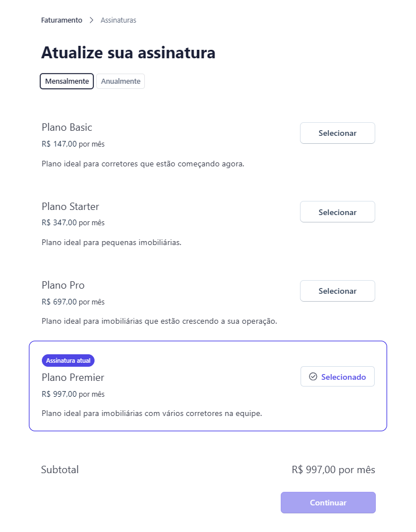Click the breadcrumb chevron separator icon
This screenshot has height=532, width=416.
pos(92,20)
